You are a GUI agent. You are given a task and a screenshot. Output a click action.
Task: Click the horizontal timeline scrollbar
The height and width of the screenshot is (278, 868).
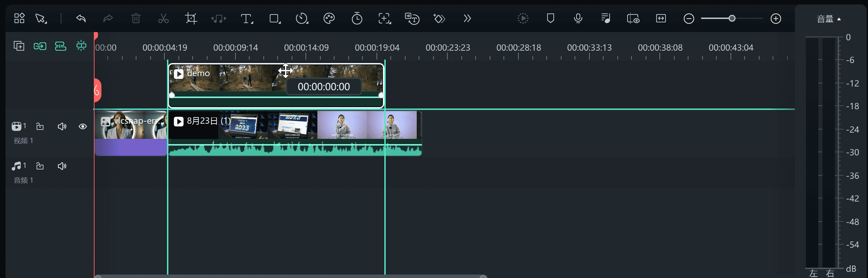pyautogui.click(x=290, y=276)
